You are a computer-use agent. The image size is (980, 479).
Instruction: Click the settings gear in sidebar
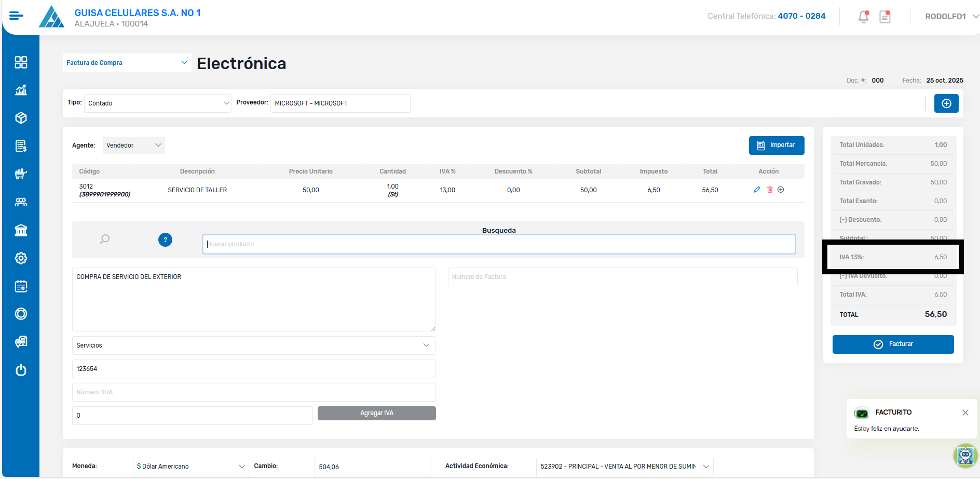pyautogui.click(x=21, y=258)
